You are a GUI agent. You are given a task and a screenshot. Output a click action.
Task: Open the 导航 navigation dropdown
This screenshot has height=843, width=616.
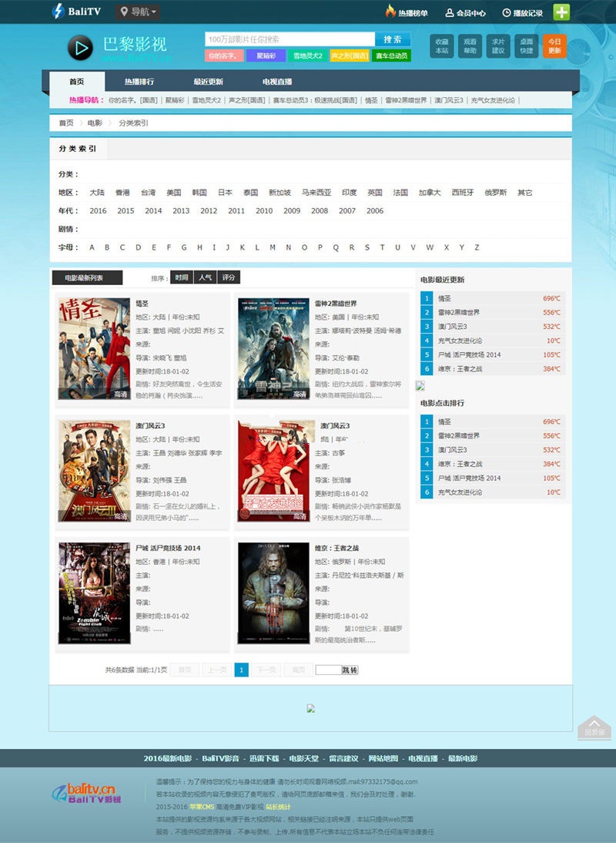pyautogui.click(x=139, y=12)
